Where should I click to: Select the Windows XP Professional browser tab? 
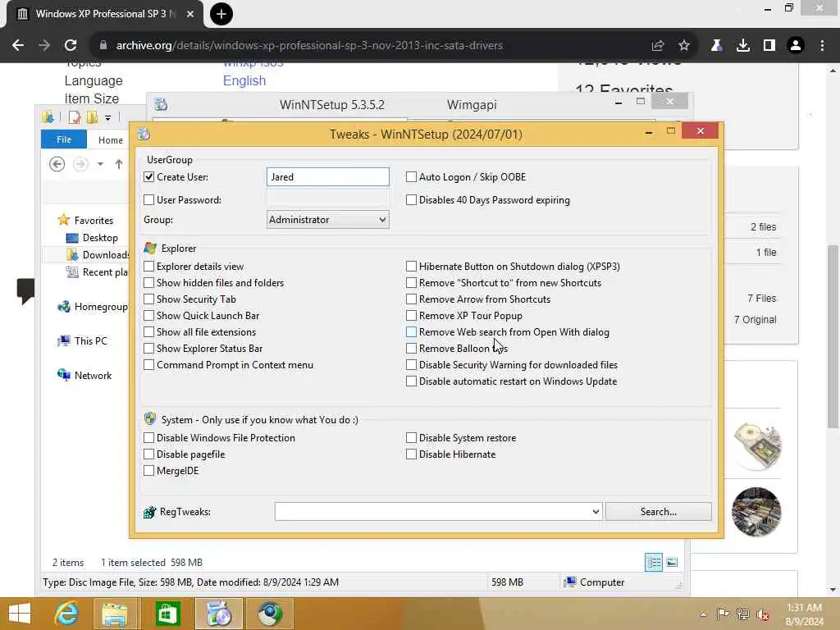[105, 14]
